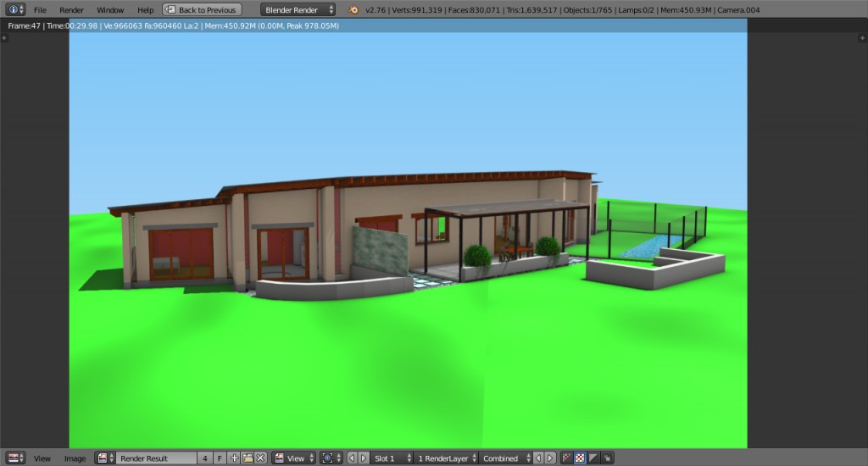
Task: Click the rendered house image
Action: [408, 240]
